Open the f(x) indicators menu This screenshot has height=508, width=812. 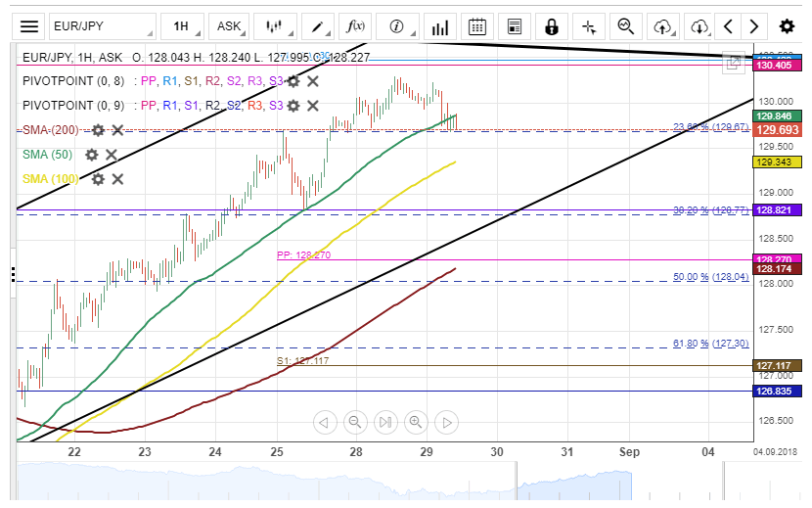[x=355, y=26]
